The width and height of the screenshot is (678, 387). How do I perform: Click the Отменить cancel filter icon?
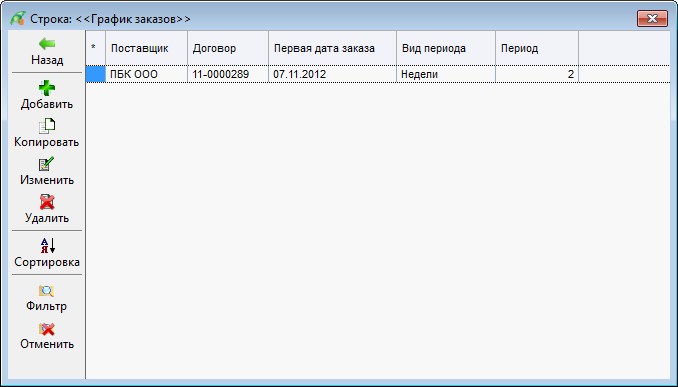coord(47,329)
